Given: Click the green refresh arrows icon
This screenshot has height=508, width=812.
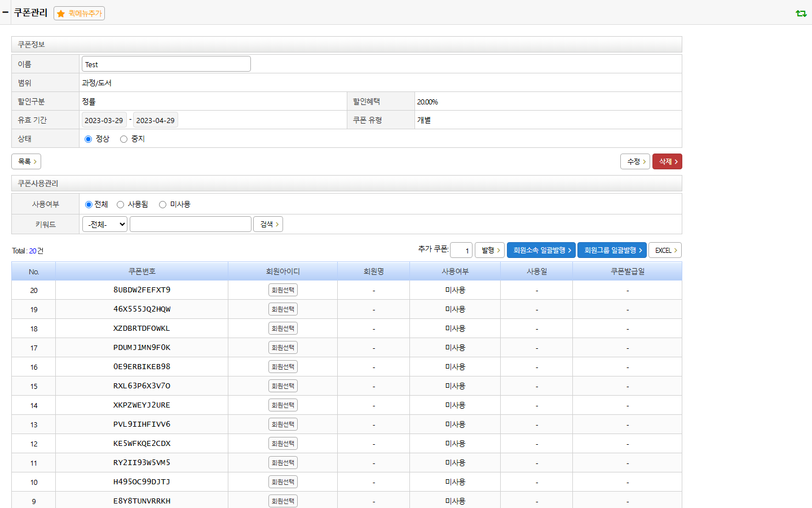Looking at the screenshot, I should [801, 13].
